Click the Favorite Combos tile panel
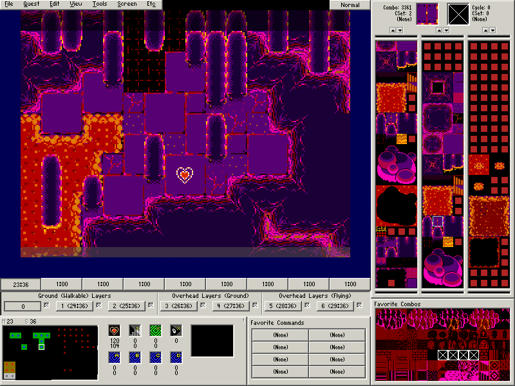The height and width of the screenshot is (386, 515). (442, 345)
